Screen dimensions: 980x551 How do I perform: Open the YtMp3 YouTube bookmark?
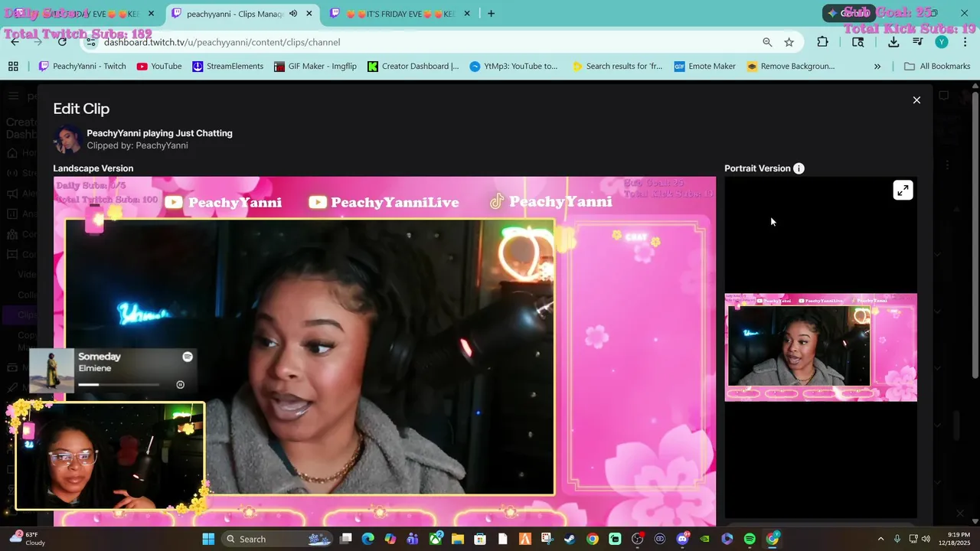coord(514,67)
